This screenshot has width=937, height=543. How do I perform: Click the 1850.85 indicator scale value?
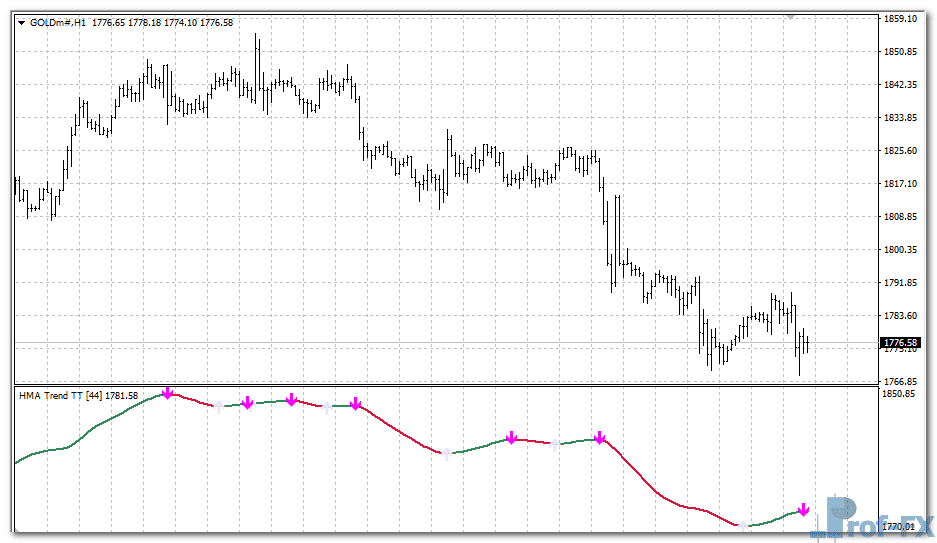[x=901, y=394]
